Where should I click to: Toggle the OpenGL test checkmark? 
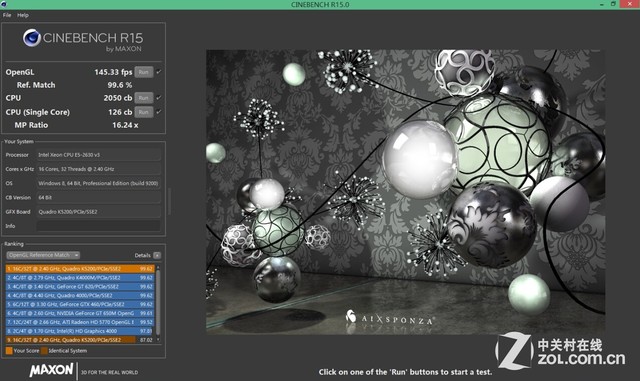tap(159, 72)
